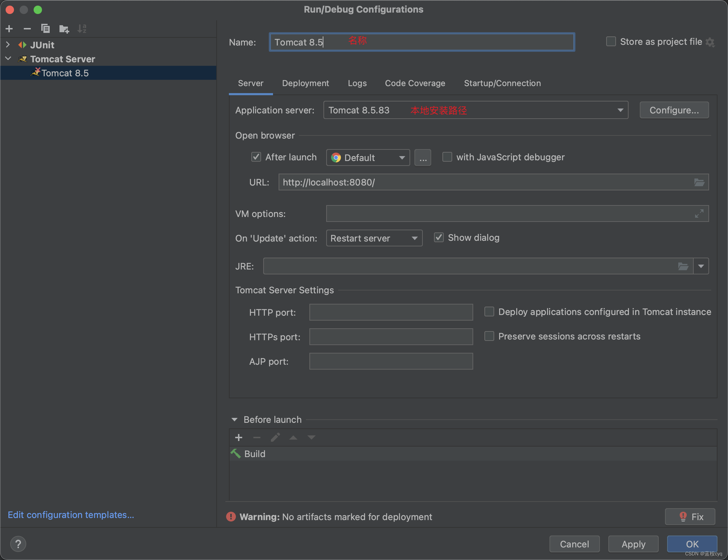Open the Default browser dropdown

(368, 157)
